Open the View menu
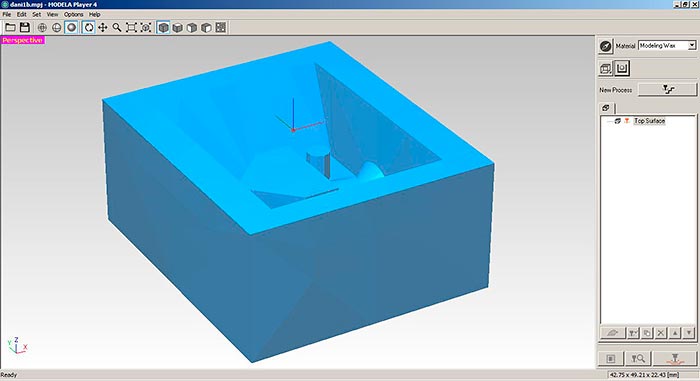Viewport: 700px width, 381px height. click(53, 14)
